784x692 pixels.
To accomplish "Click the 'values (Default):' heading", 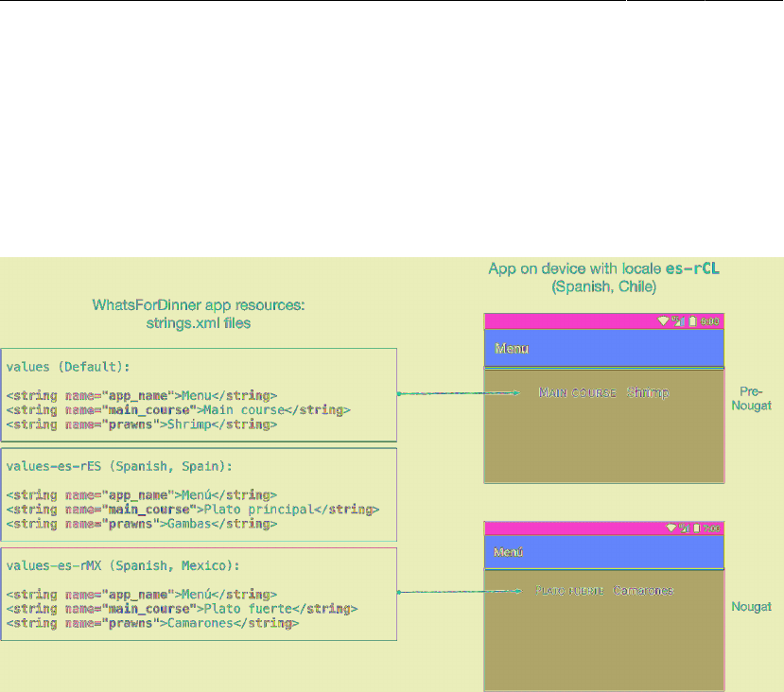I will pyautogui.click(x=68, y=367).
